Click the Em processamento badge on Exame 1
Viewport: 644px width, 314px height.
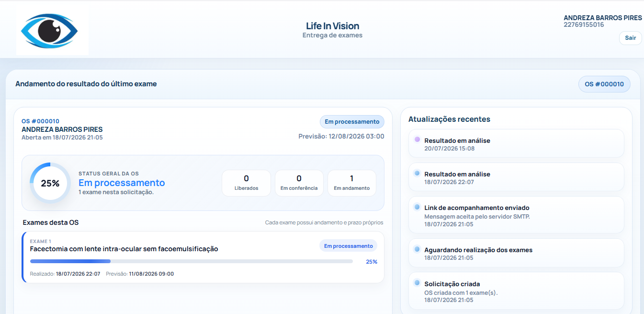pos(348,246)
